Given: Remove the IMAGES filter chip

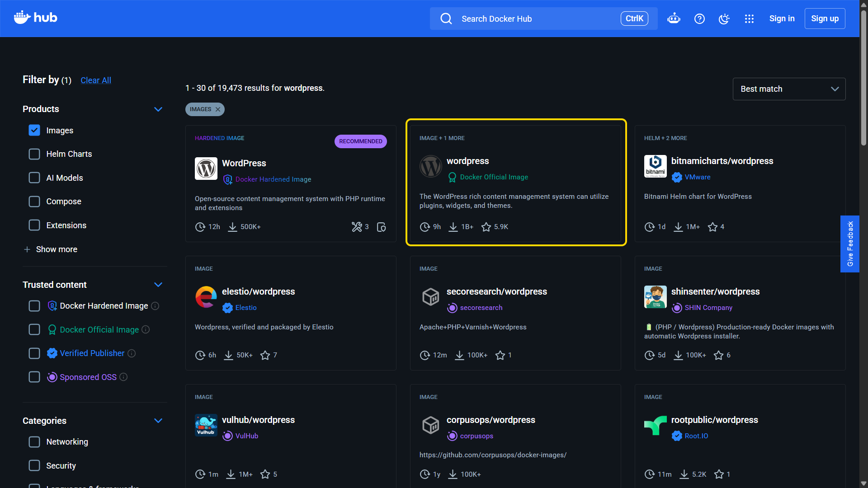Looking at the screenshot, I should point(218,109).
